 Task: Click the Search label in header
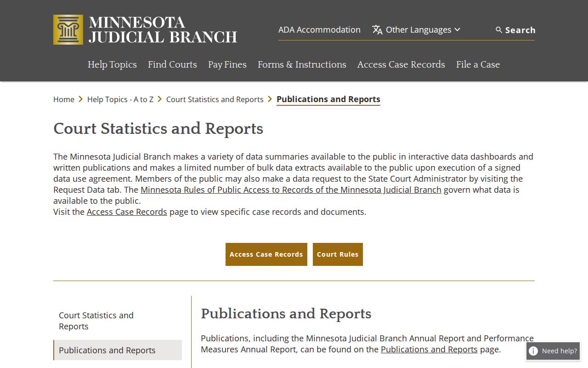coord(520,30)
